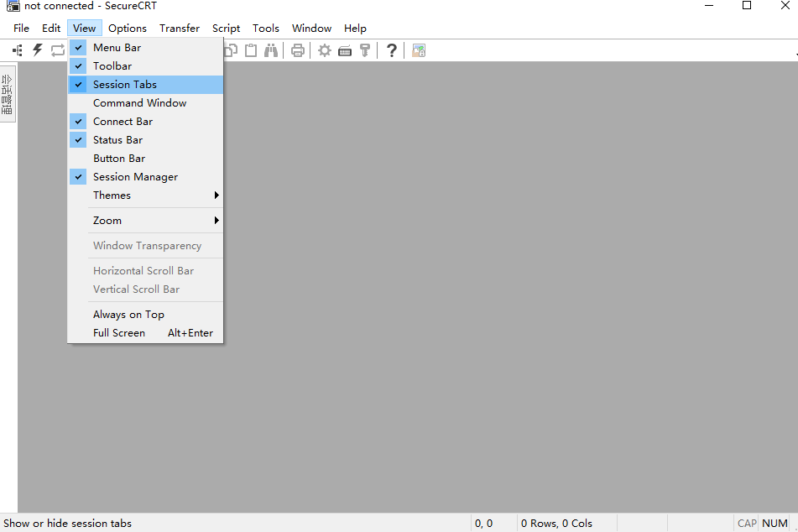Open the Script menu
This screenshot has height=532, width=798.
click(226, 29)
